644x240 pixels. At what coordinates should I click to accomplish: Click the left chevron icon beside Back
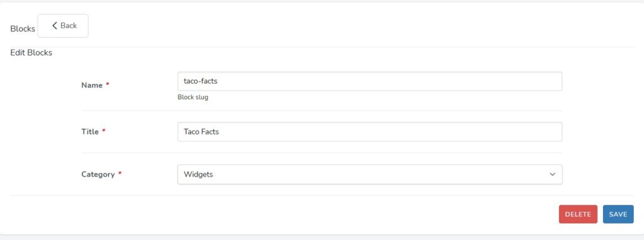[x=54, y=25]
